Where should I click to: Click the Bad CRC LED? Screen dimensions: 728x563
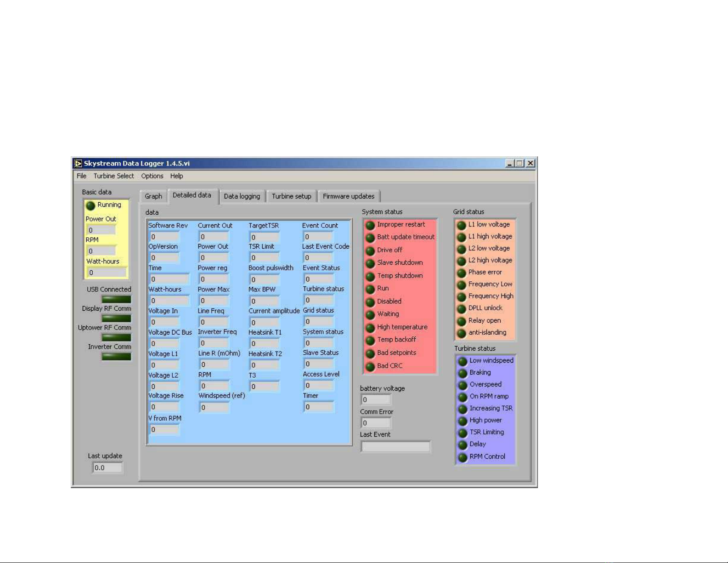pos(370,367)
